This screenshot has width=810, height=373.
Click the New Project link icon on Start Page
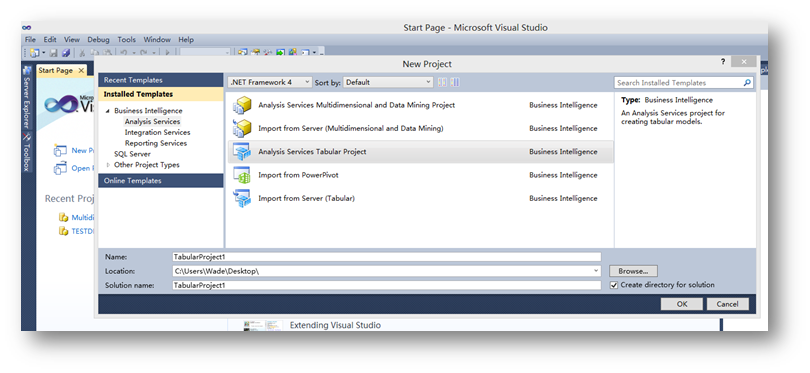tap(60, 150)
